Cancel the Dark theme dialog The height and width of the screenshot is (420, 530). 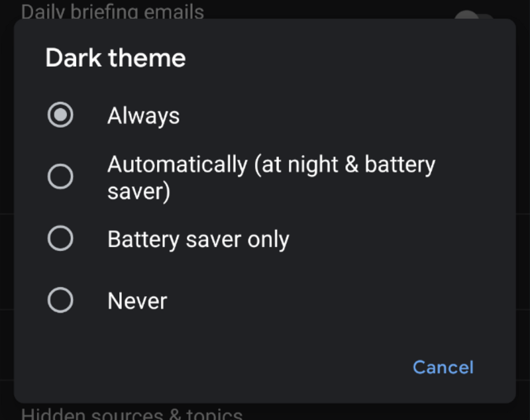443,367
